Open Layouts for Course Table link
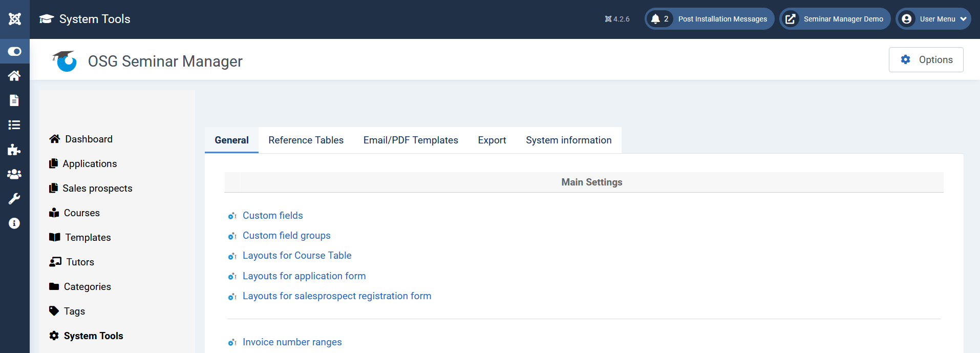Screen dimensions: 980x353 [297, 256]
